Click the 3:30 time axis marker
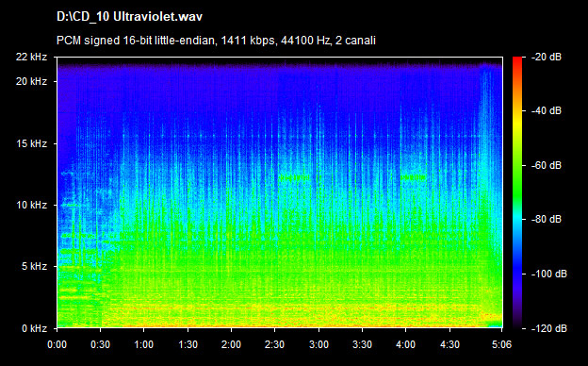Image resolution: width=588 pixels, height=366 pixels. tap(362, 344)
